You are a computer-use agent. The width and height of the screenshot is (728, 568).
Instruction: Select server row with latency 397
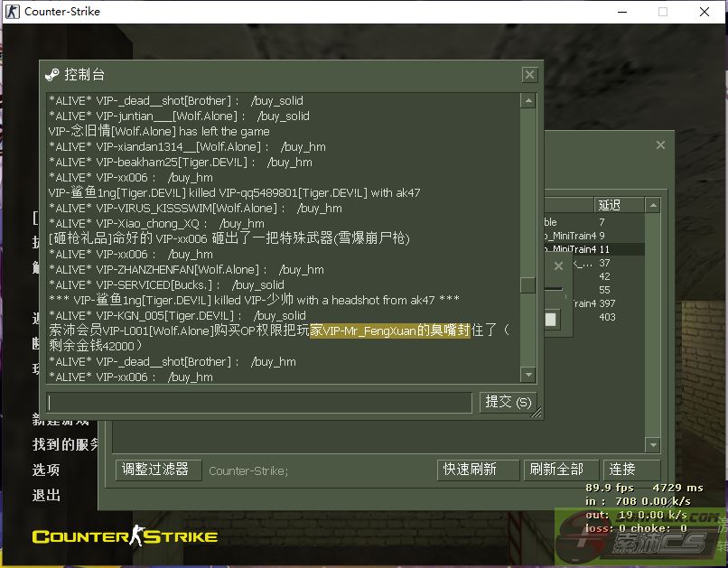pyautogui.click(x=608, y=303)
